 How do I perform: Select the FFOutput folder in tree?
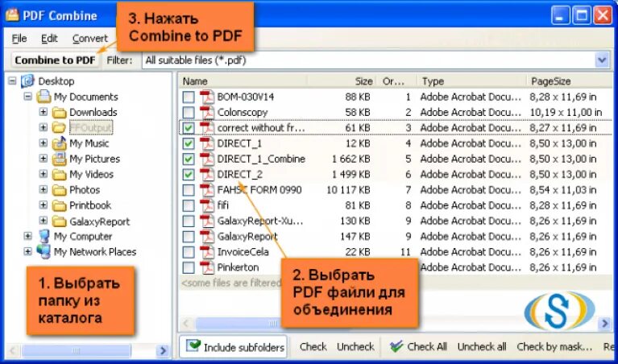[91, 127]
